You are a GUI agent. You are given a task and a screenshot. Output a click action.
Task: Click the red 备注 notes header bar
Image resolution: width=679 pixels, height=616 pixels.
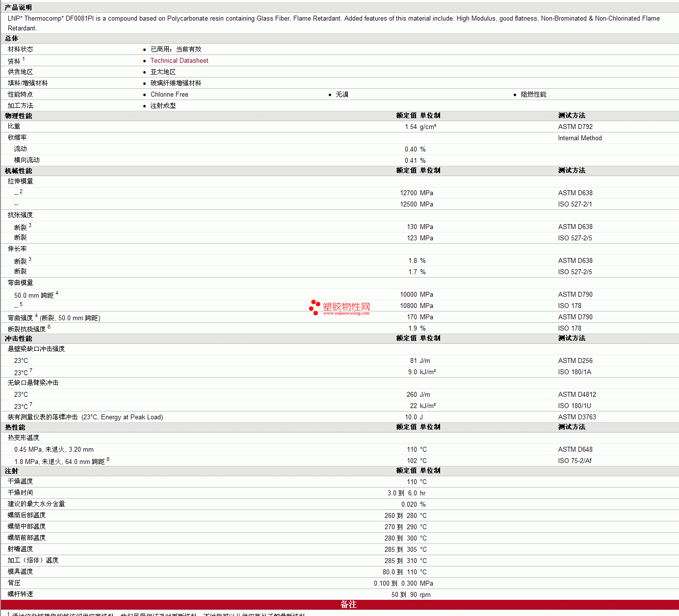339,605
